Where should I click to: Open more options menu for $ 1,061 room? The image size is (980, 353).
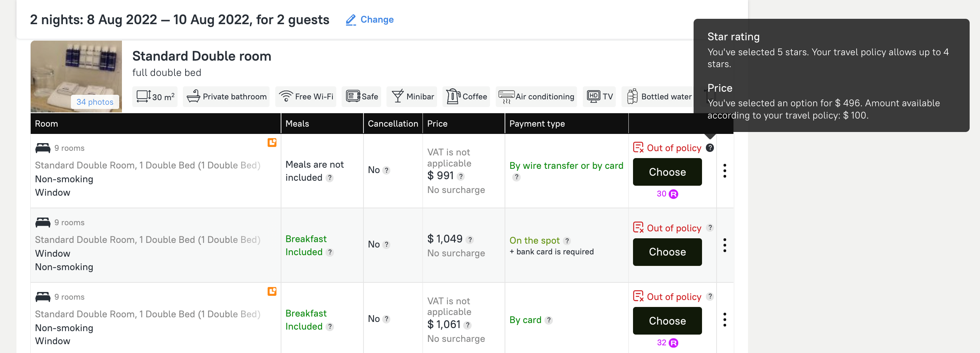click(x=724, y=320)
